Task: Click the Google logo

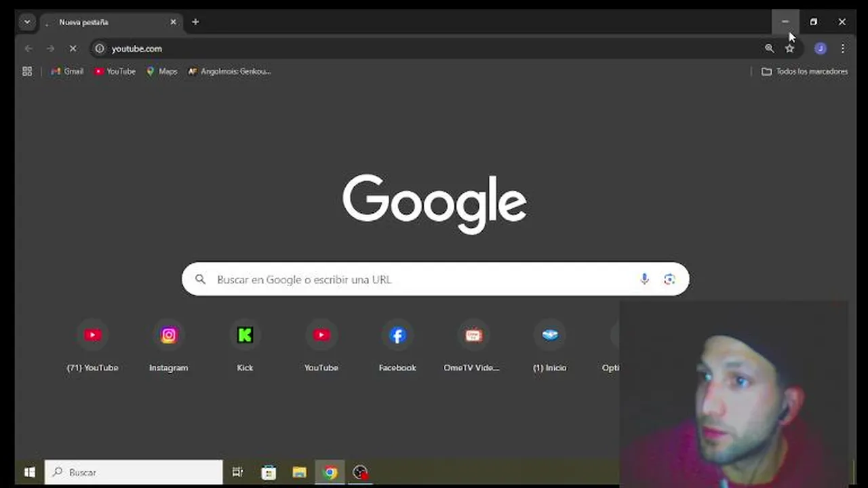Action: coord(435,204)
